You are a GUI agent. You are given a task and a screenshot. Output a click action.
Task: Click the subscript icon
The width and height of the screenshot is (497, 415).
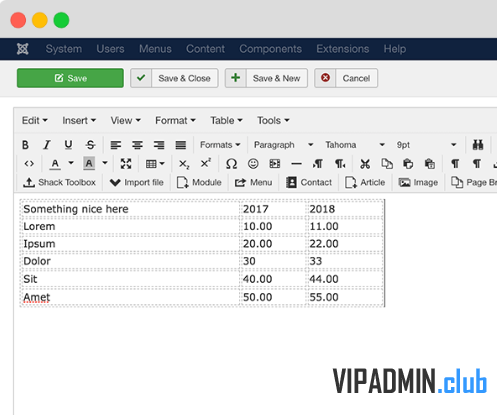click(x=184, y=164)
